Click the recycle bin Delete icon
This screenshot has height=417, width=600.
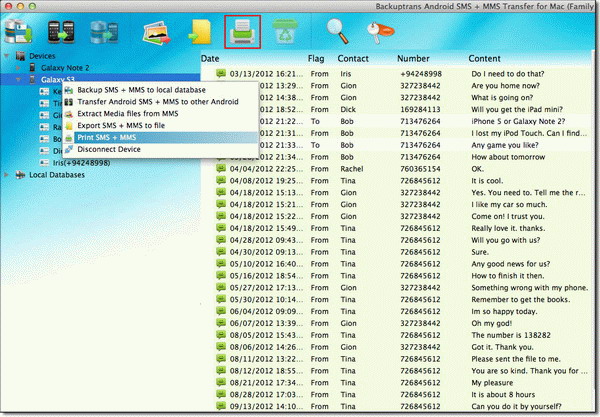(290, 30)
